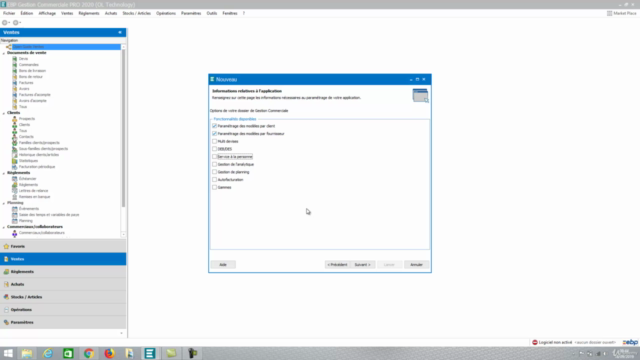Open the Factures icon in the tree

pos(15,82)
